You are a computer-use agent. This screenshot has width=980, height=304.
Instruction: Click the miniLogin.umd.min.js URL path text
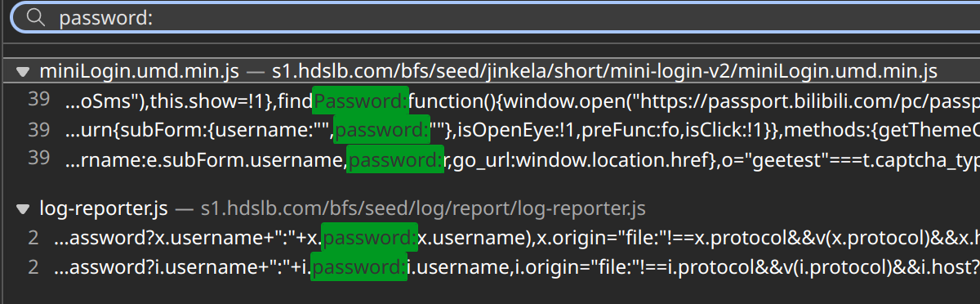click(x=604, y=72)
